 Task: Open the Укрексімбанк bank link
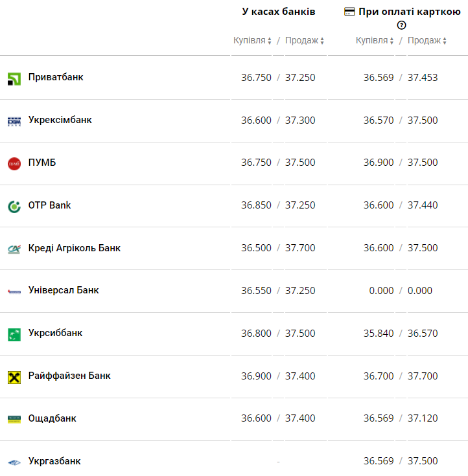(x=60, y=120)
